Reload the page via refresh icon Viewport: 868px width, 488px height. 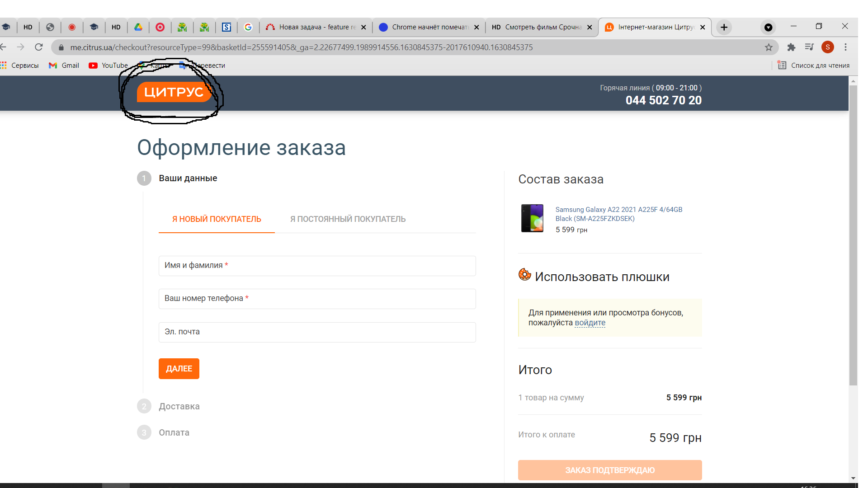(x=39, y=47)
